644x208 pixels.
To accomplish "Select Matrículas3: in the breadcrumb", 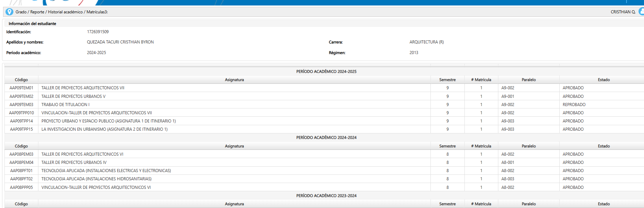I will [97, 12].
